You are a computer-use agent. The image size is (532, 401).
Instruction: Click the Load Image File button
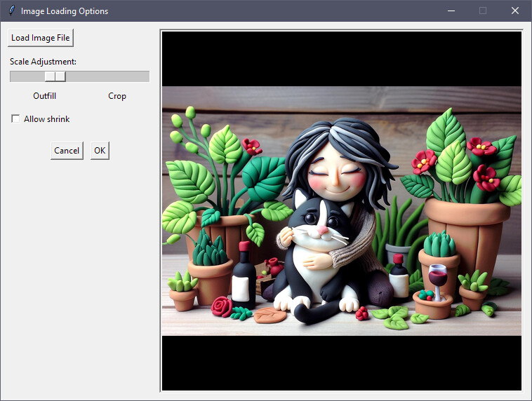pyautogui.click(x=41, y=38)
